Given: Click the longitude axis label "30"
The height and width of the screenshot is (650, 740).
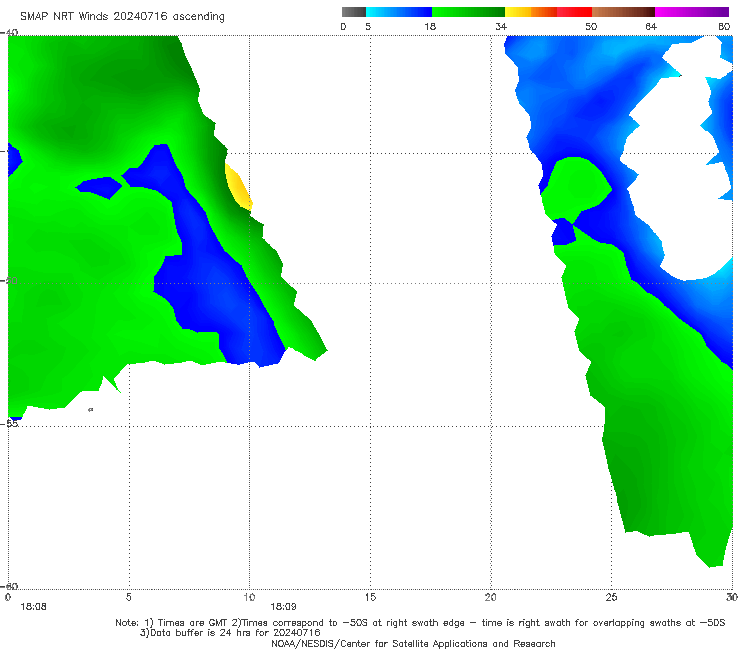Looking at the screenshot, I should click(x=732, y=597).
